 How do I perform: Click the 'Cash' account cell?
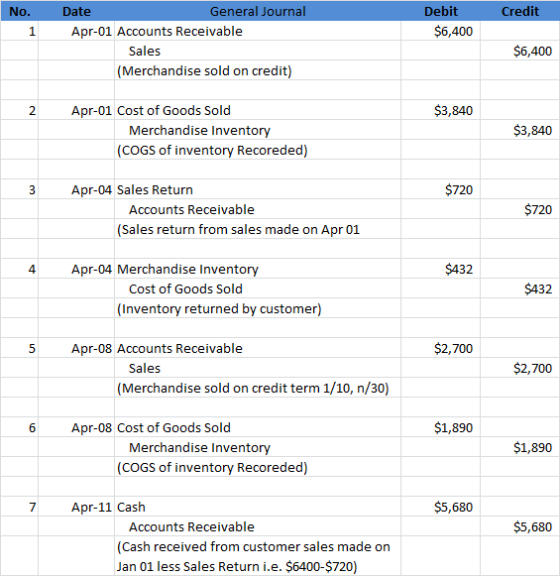[258, 507]
